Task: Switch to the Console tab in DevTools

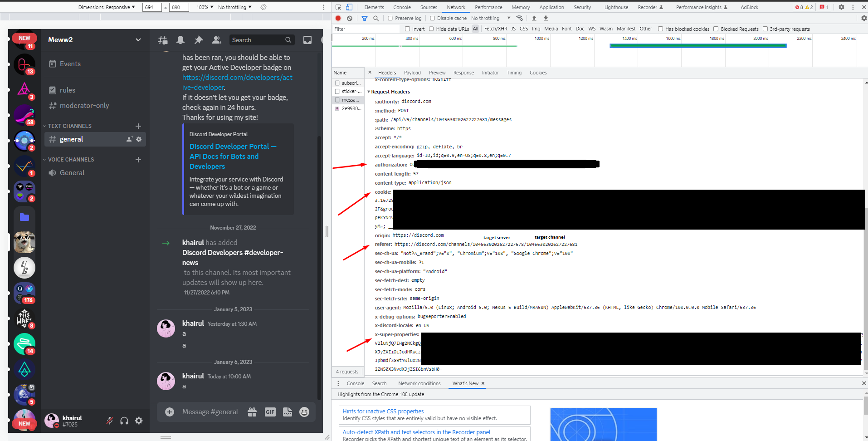Action: 402,7
